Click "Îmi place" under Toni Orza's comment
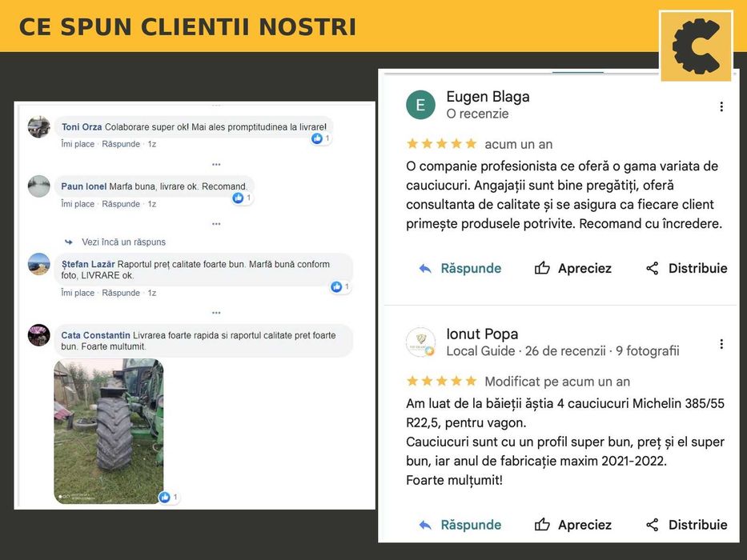Viewport: 747px width, 560px height. [x=78, y=144]
